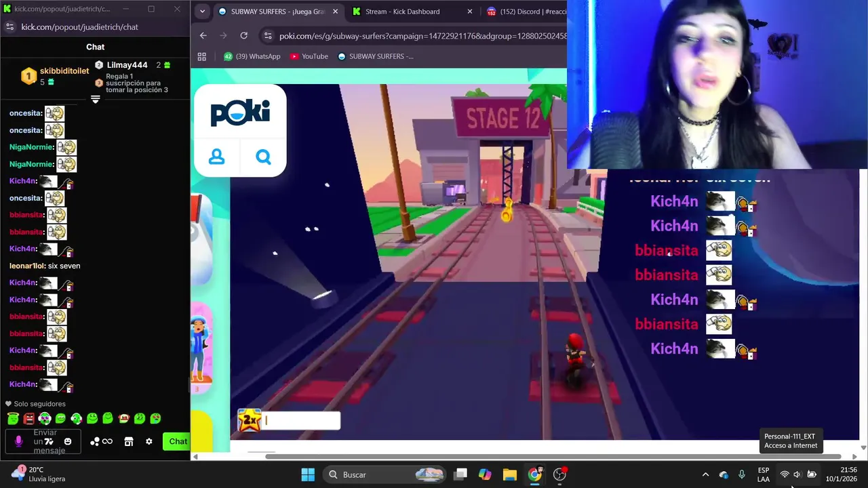Screen dimensions: 868x488
Task: Open the Kick shop storefront icon
Action: coord(129,441)
